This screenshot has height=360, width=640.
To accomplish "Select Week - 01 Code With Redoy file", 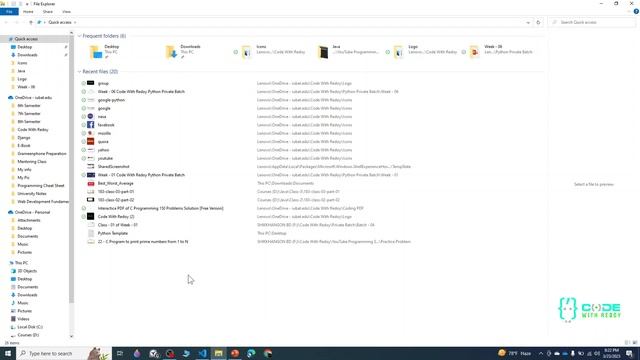I will [141, 175].
